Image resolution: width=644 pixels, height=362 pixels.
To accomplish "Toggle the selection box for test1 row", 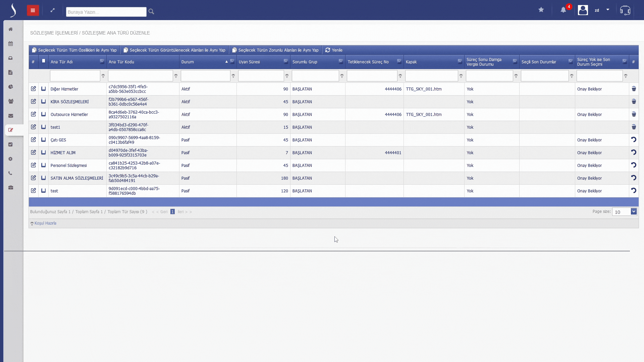I will pyautogui.click(x=43, y=127).
